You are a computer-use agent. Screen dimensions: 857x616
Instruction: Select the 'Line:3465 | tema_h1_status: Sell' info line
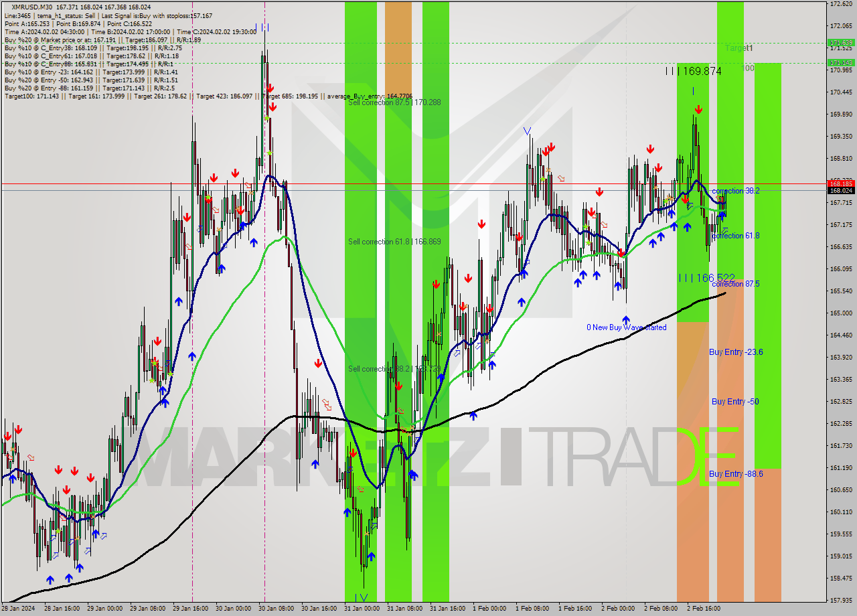pyautogui.click(x=108, y=15)
